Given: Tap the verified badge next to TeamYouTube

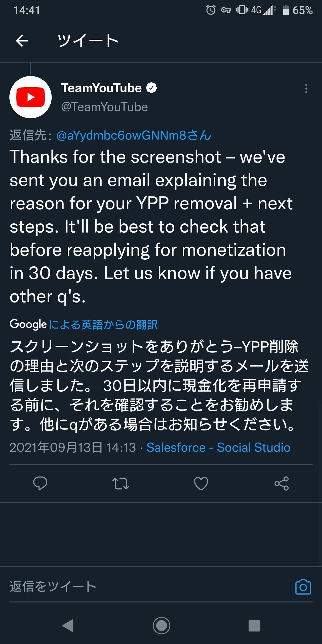Looking at the screenshot, I should pos(151,88).
